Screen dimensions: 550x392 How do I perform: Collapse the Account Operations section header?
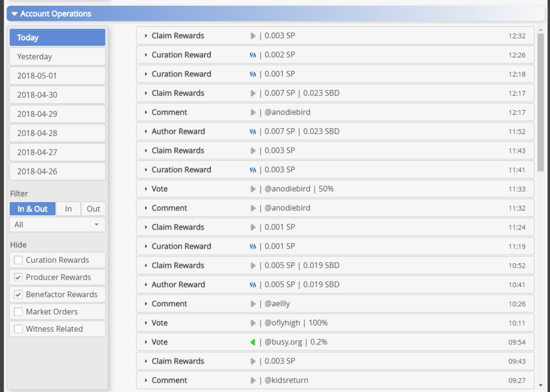(15, 14)
